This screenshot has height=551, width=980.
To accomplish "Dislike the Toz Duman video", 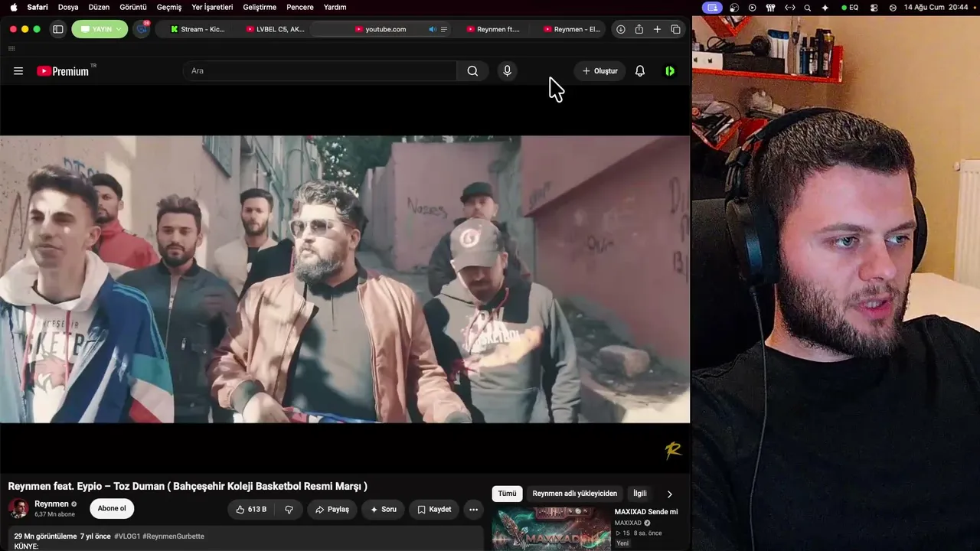I will pyautogui.click(x=289, y=510).
